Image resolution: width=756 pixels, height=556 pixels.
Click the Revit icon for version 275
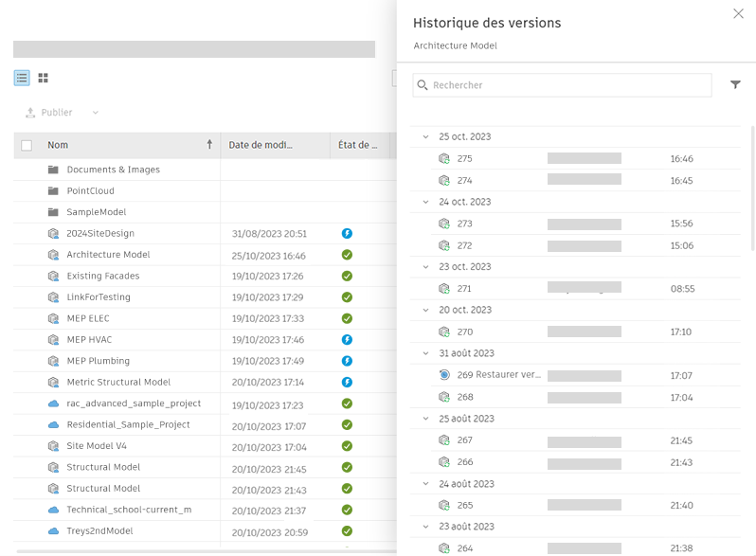tap(444, 158)
